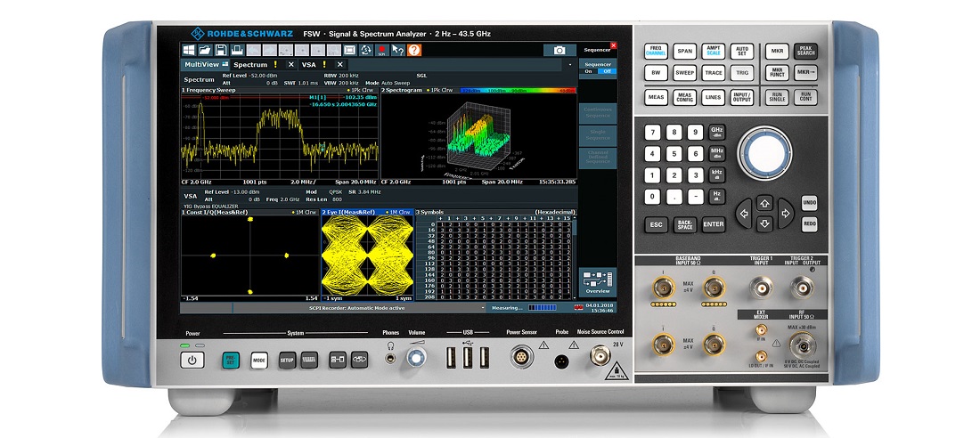Tap the BACKSPACE key on keypad
The image size is (980, 438).
coord(685,224)
